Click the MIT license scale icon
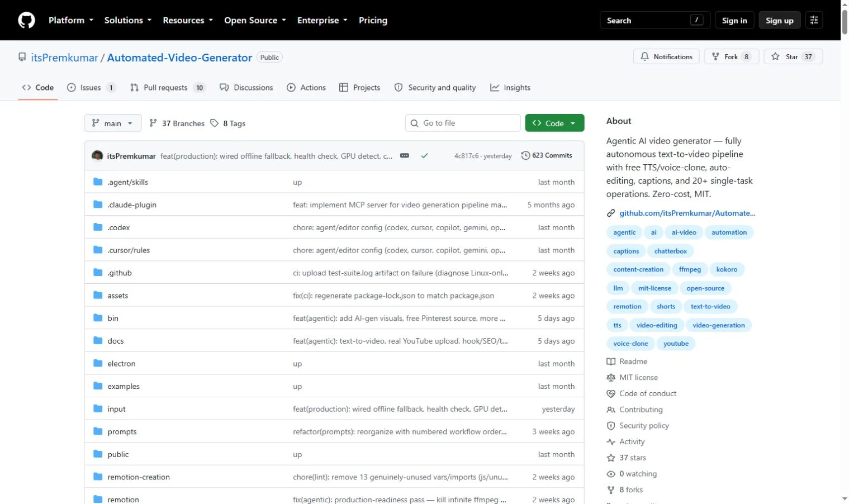Screen dimensions: 849x504 611,378
